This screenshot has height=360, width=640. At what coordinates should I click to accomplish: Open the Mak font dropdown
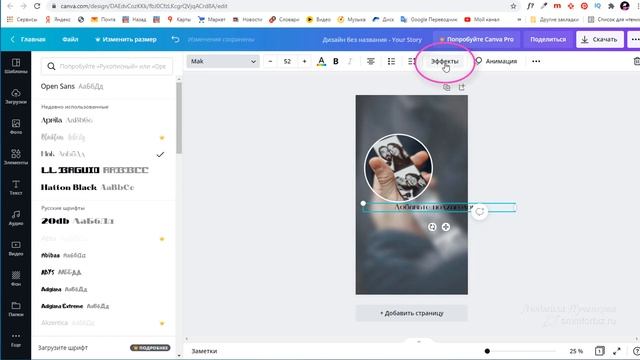[223, 61]
